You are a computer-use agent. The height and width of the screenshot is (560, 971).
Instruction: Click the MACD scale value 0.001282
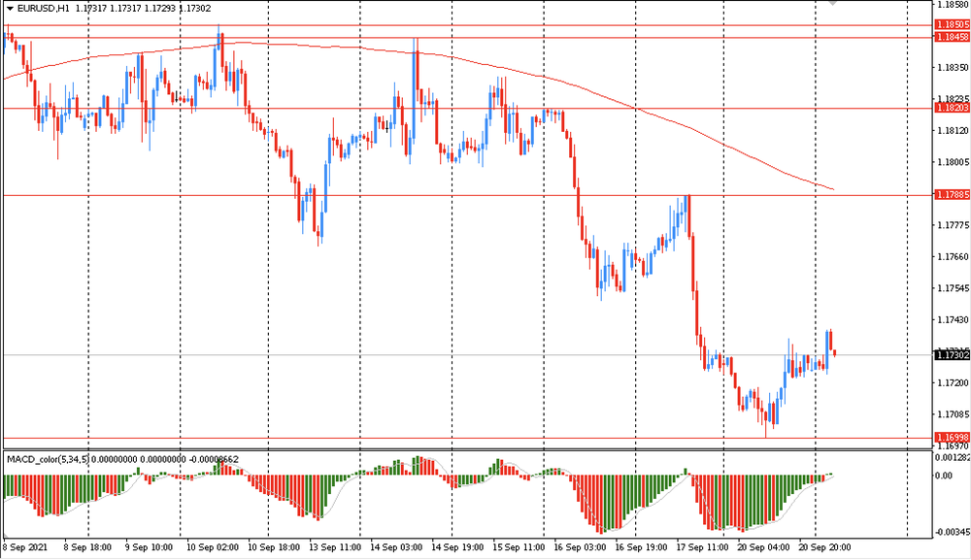pyautogui.click(x=954, y=458)
